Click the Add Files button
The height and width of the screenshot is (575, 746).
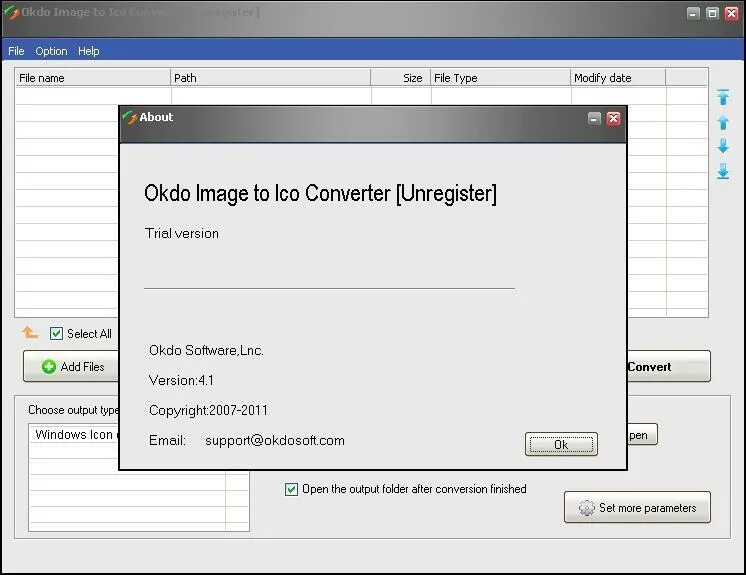tap(71, 366)
